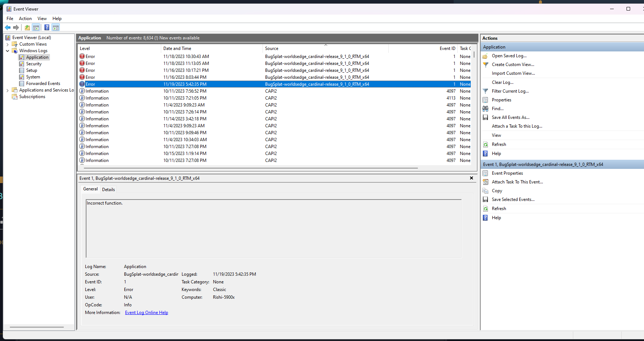Switch to the Details tab
This screenshot has height=341, width=644.
point(108,189)
